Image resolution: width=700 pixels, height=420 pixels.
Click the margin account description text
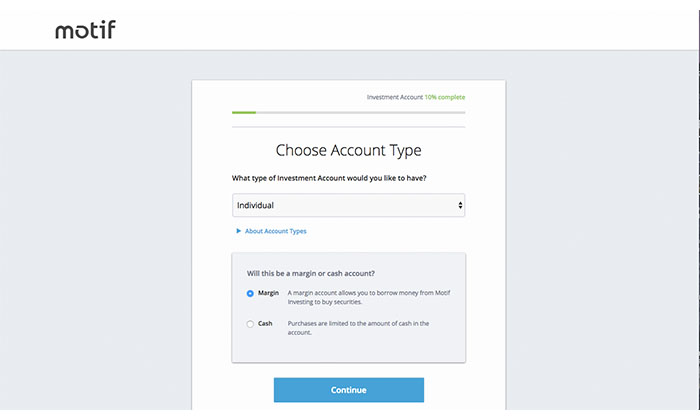pos(369,297)
